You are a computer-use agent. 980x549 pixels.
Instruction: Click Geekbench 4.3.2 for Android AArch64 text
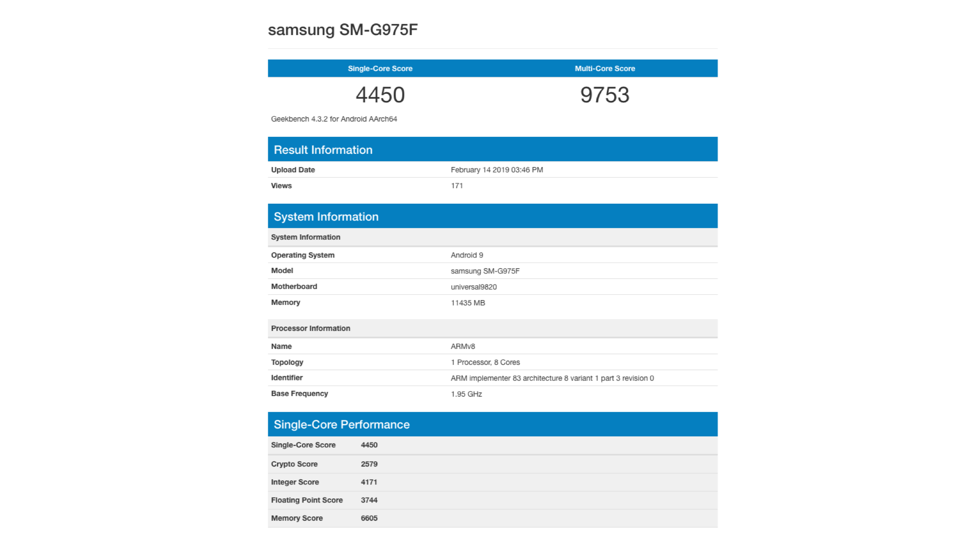coord(334,119)
